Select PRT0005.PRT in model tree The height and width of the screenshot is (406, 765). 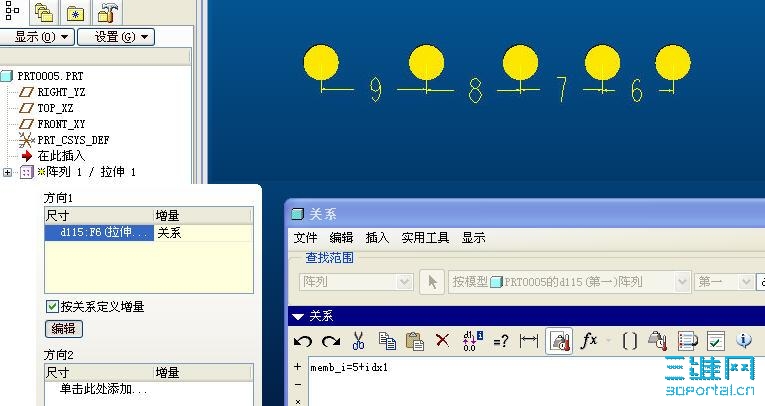(50, 76)
